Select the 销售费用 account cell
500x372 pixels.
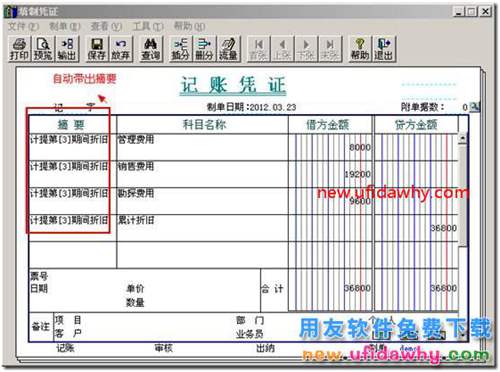pyautogui.click(x=202, y=174)
